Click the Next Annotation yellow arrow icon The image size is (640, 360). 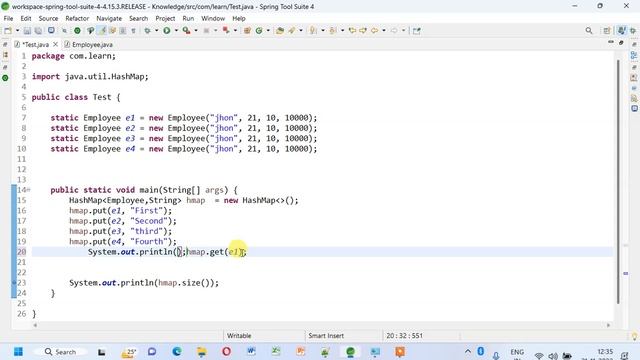click(x=313, y=31)
